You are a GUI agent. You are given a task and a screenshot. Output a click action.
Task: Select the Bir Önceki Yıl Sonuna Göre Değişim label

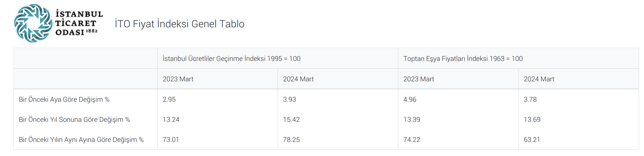74,120
